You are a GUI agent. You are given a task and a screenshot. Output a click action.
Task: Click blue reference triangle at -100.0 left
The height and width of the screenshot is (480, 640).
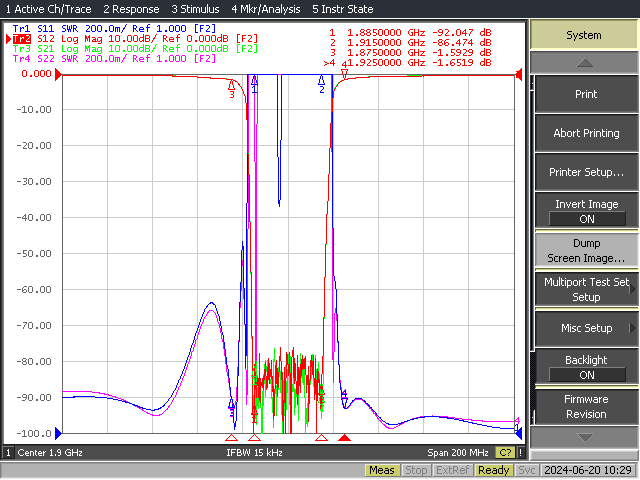(58, 433)
